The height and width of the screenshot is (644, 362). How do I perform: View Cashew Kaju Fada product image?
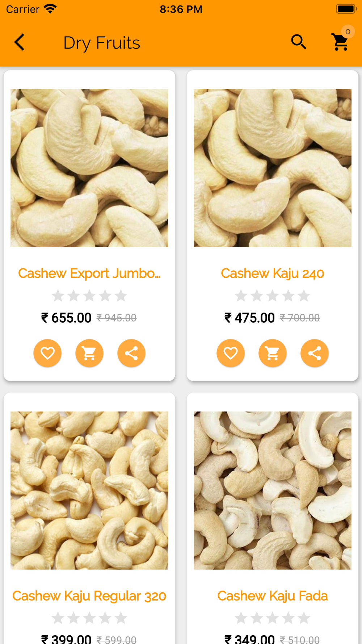(273, 490)
